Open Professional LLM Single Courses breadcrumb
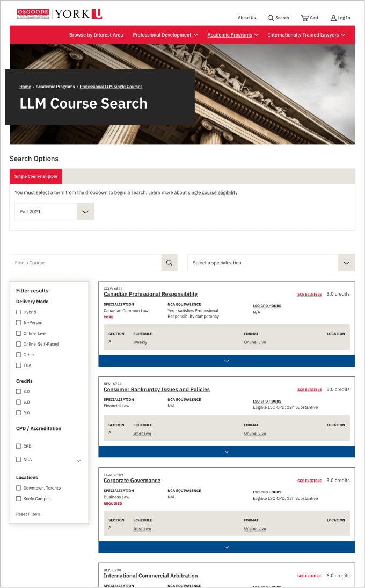This screenshot has width=365, height=588. (111, 87)
